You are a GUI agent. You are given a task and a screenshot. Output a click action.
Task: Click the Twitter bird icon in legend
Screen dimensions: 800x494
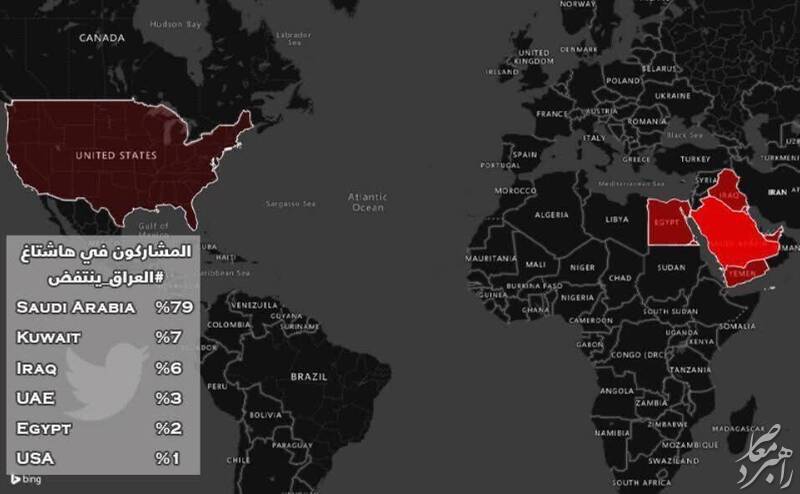pos(106,381)
